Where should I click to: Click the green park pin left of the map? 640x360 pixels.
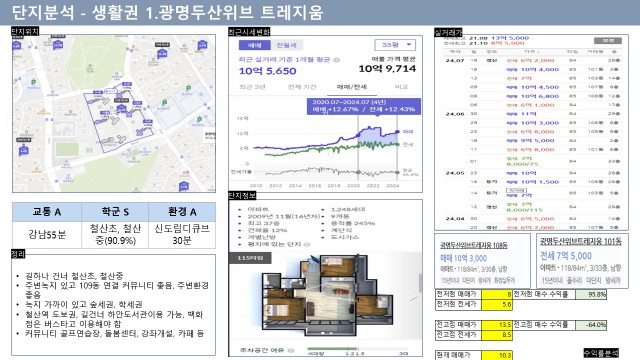coord(33,82)
